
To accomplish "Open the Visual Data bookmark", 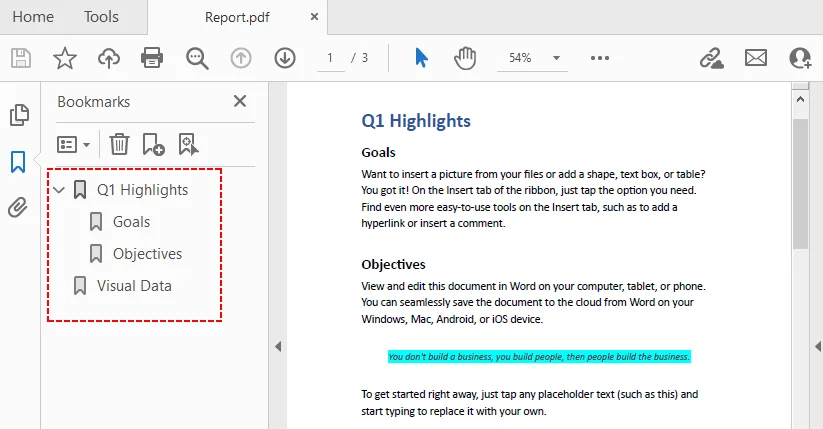I will click(134, 286).
